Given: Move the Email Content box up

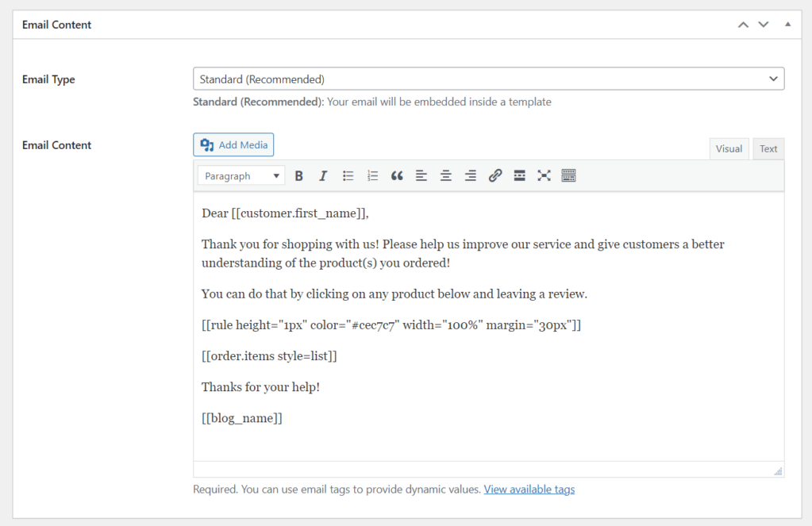Looking at the screenshot, I should coord(742,24).
